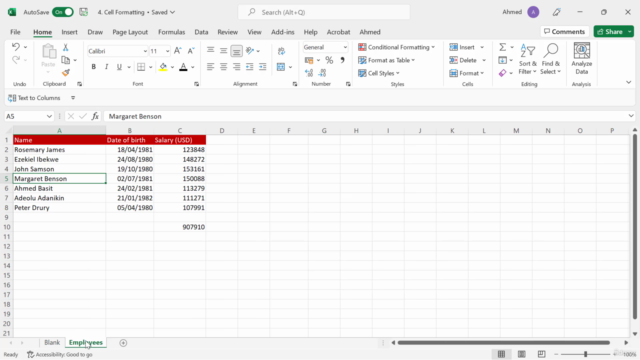Toggle Italic formatting
This screenshot has width=640, height=360.
click(106, 67)
